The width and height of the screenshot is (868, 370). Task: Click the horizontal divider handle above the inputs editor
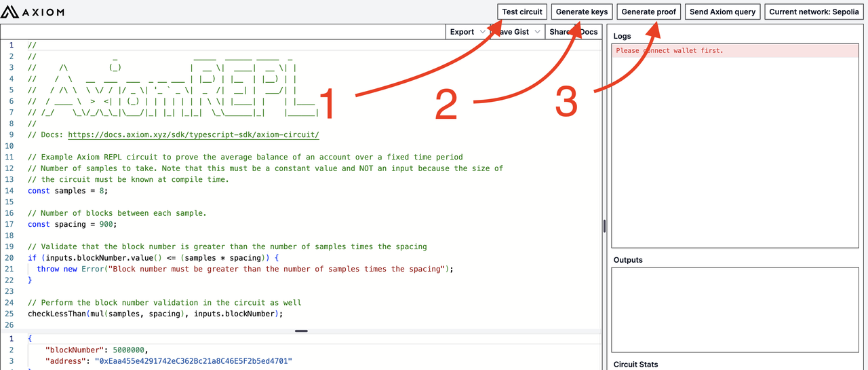click(x=302, y=331)
